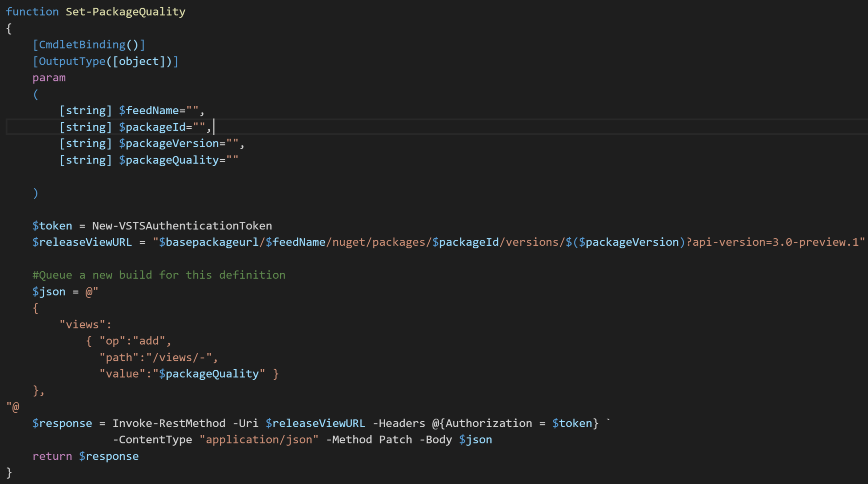Viewport: 868px width, 484px height.
Task: Click the Queue a new build comment
Action: [159, 275]
